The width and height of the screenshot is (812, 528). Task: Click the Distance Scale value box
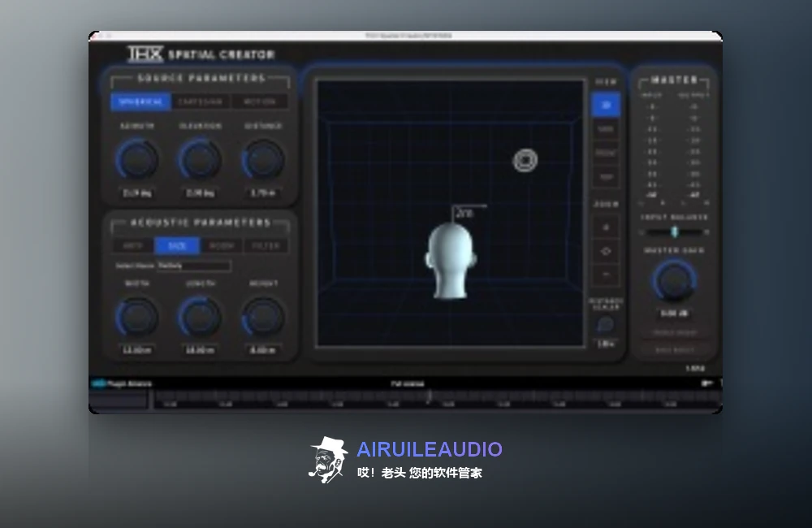(x=606, y=344)
